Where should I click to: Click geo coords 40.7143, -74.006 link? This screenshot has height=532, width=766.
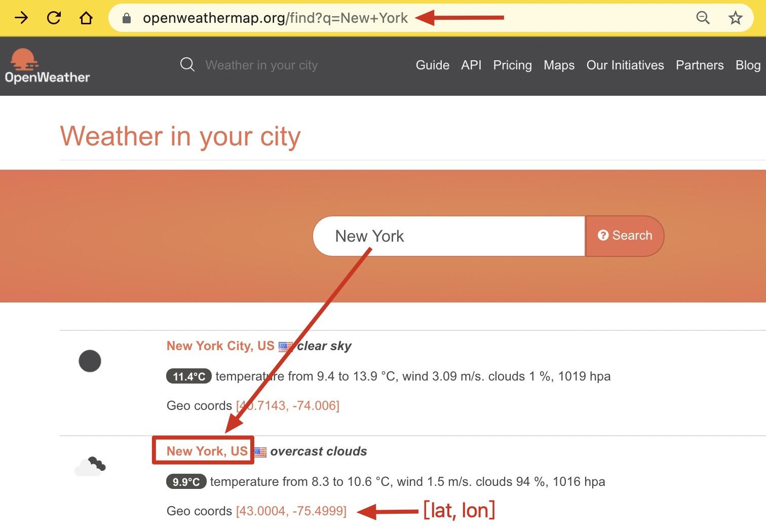(x=288, y=406)
